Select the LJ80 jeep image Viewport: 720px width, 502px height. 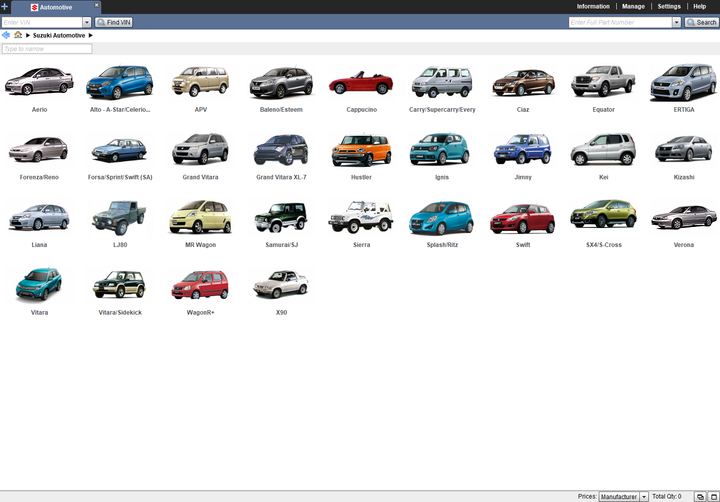(119, 217)
